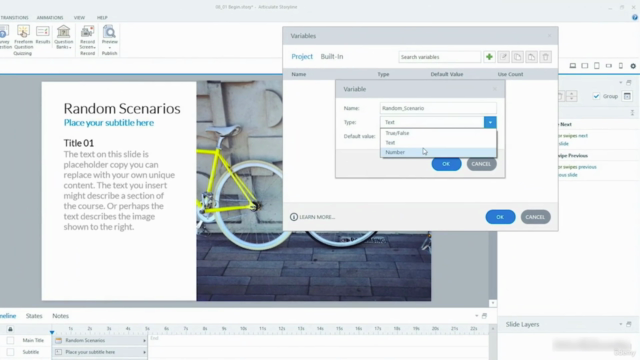Click Cancel in the Variables window
The image size is (640, 360).
[535, 217]
